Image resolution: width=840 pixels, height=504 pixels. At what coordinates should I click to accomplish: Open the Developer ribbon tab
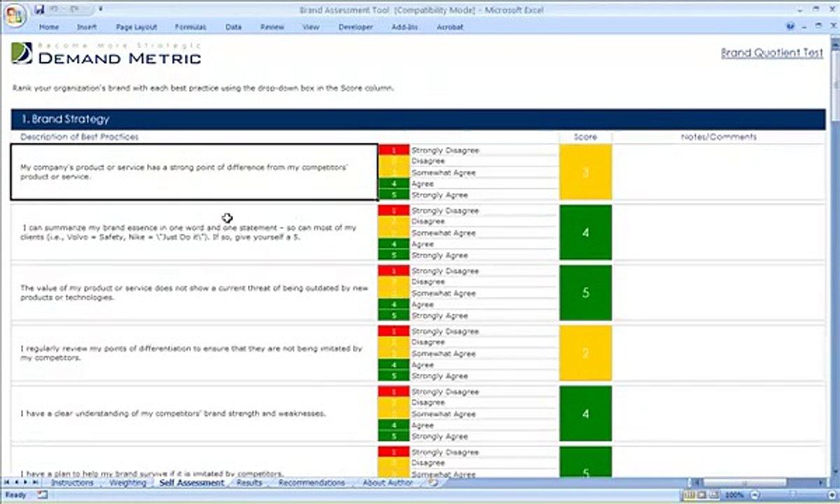tap(356, 27)
